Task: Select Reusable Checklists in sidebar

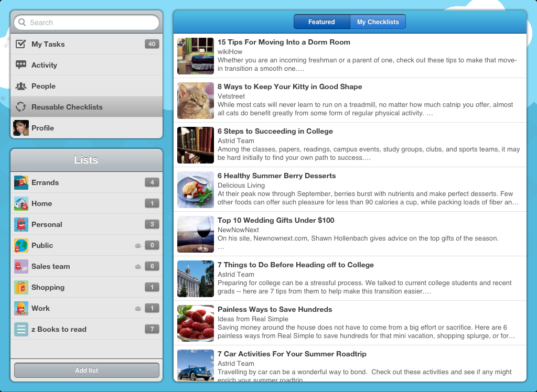Action: pyautogui.click(x=87, y=107)
